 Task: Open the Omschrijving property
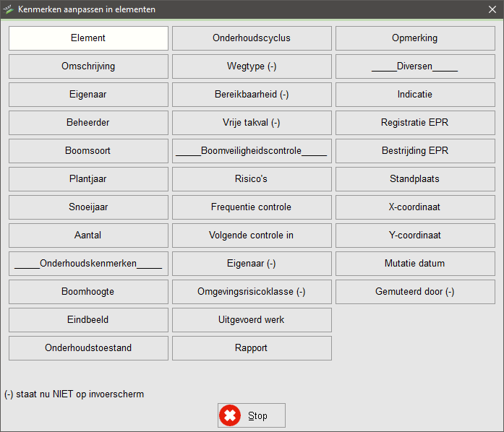click(x=88, y=66)
